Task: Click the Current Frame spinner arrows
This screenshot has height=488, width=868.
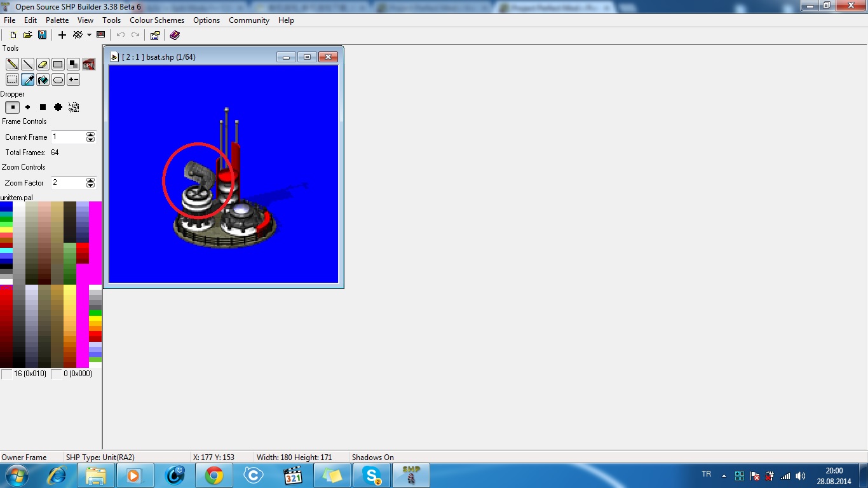Action: (x=90, y=137)
